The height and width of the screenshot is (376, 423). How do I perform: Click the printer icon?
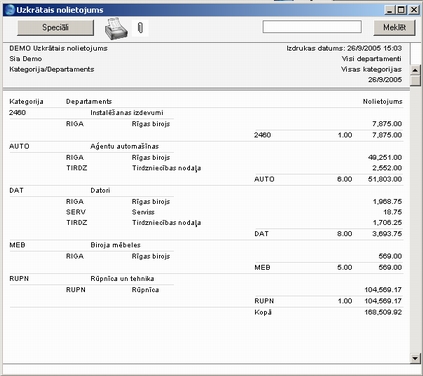116,28
